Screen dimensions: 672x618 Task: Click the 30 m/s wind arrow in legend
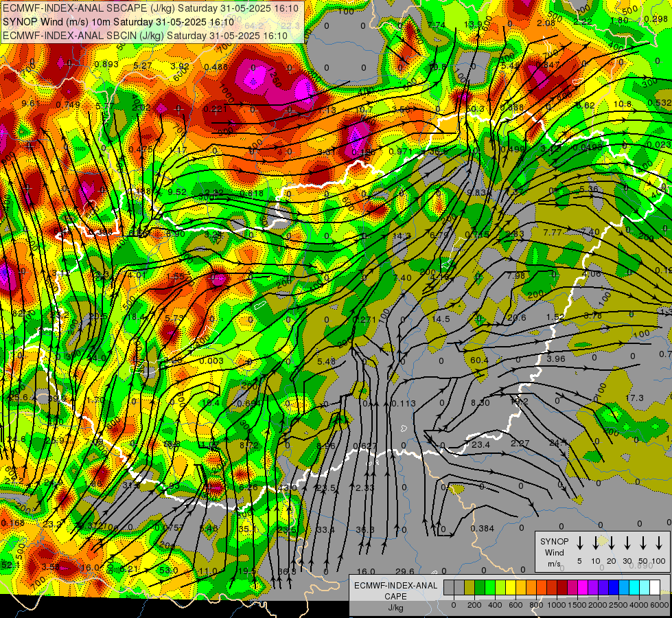tap(627, 543)
